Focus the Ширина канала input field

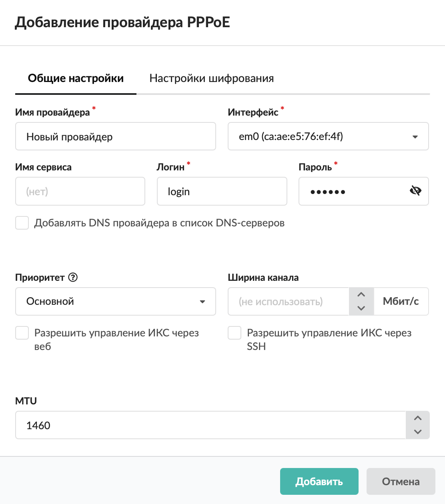(x=288, y=301)
